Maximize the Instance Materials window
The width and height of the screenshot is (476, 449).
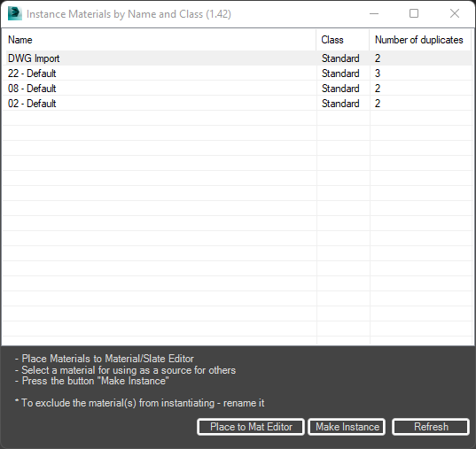[x=414, y=13]
